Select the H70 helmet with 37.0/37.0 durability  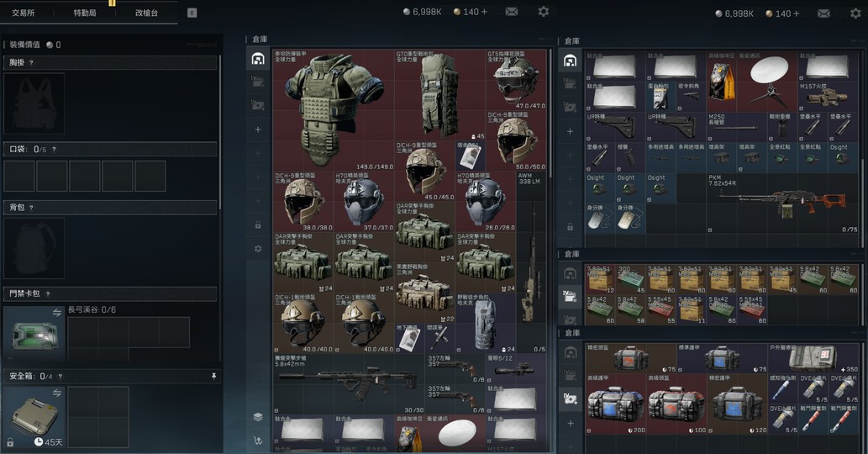click(x=364, y=202)
